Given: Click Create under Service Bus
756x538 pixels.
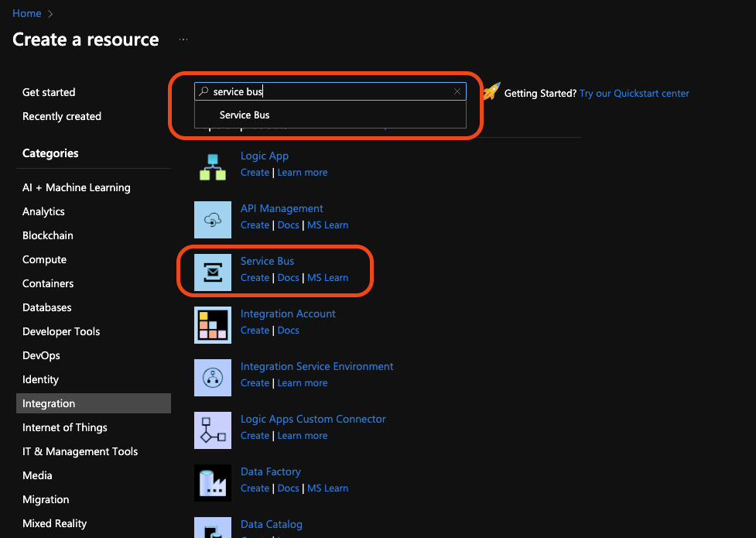Looking at the screenshot, I should (255, 277).
